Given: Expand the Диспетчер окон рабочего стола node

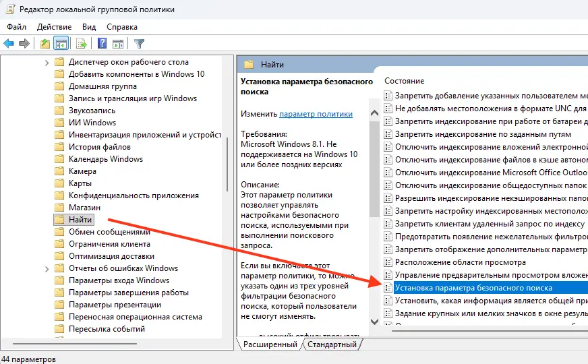Looking at the screenshot, I should click(x=47, y=62).
